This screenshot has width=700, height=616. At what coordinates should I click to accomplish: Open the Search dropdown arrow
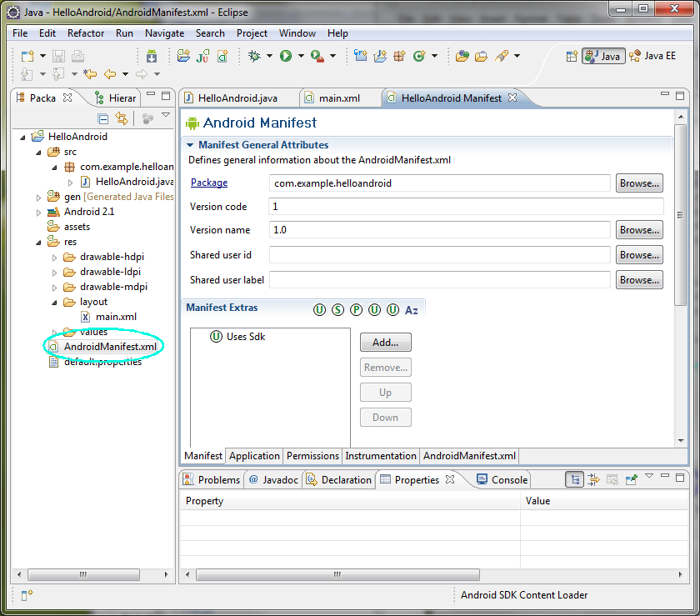(x=517, y=56)
